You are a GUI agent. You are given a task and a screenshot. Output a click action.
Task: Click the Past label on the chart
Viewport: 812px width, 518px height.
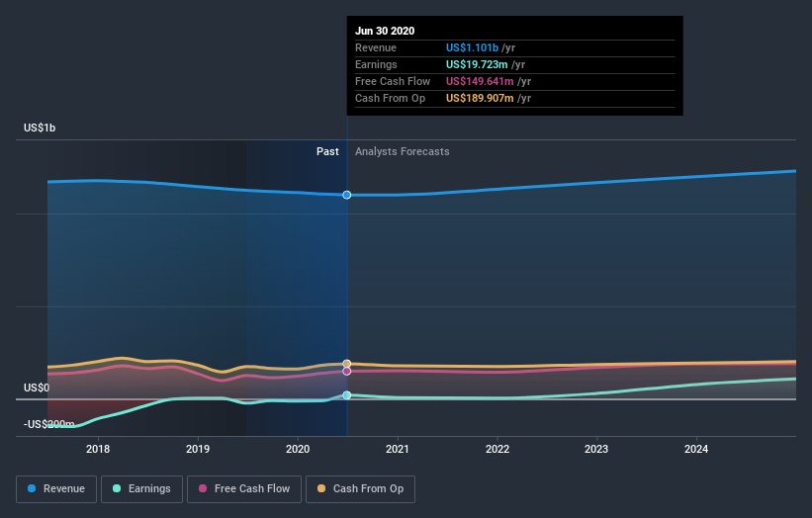tap(327, 151)
